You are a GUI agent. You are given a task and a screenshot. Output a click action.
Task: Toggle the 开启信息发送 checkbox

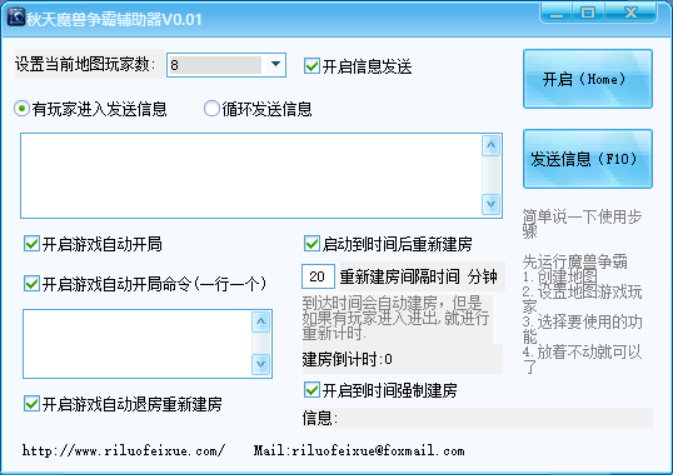tap(312, 66)
